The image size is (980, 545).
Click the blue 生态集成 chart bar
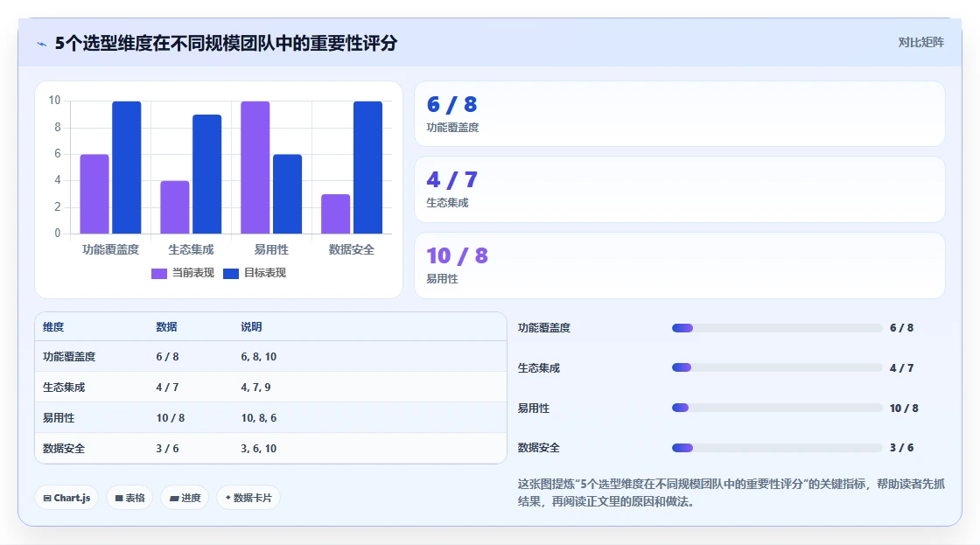click(x=206, y=174)
